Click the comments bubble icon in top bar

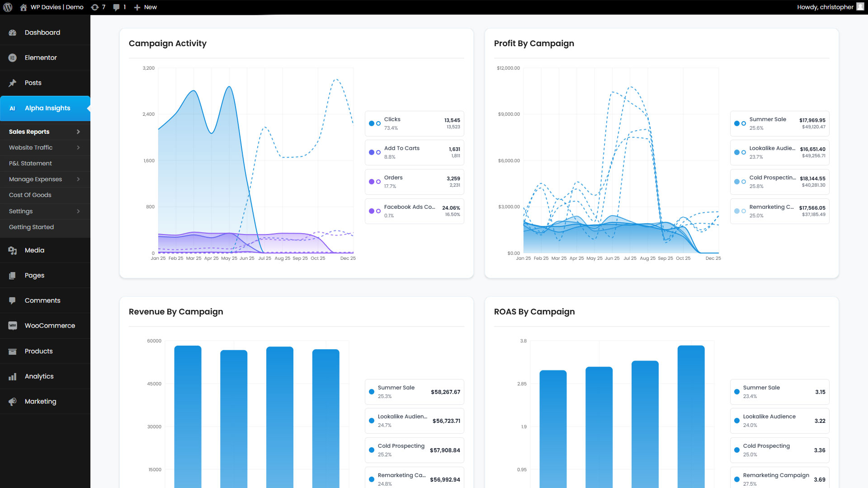117,7
